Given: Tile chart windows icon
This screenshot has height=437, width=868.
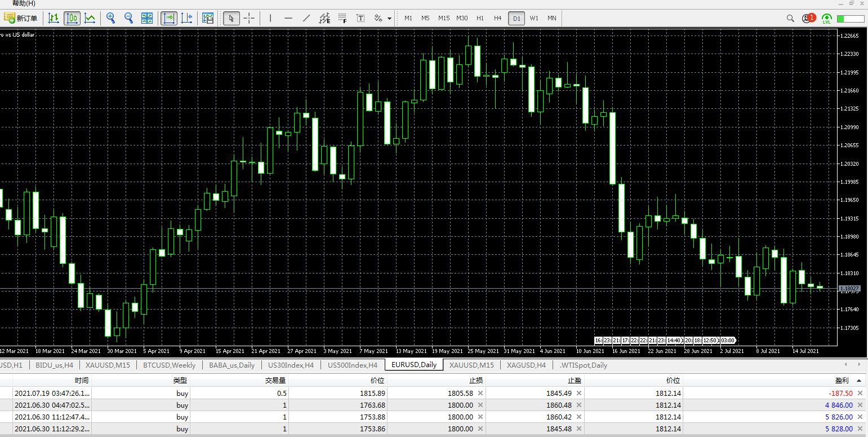Looking at the screenshot, I should (146, 18).
